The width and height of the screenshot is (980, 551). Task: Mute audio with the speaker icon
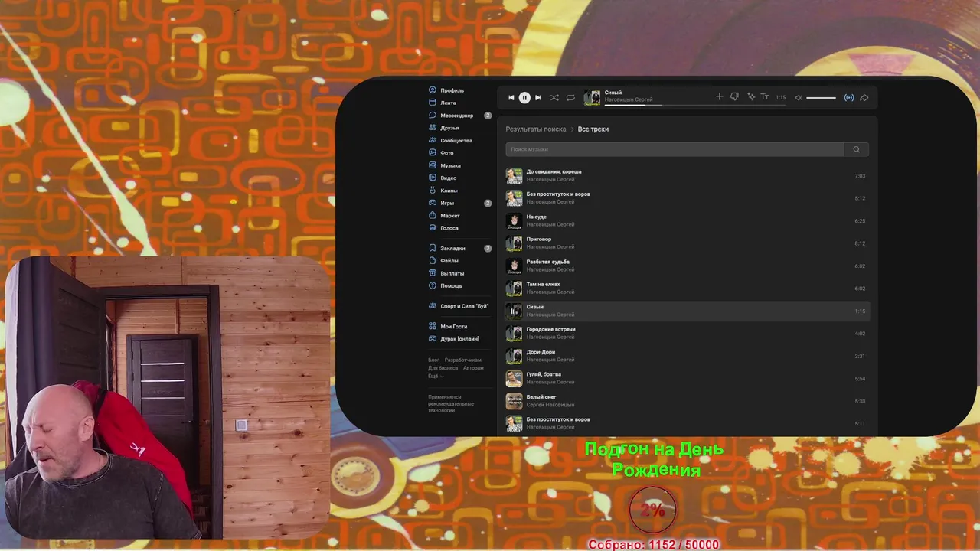click(799, 98)
